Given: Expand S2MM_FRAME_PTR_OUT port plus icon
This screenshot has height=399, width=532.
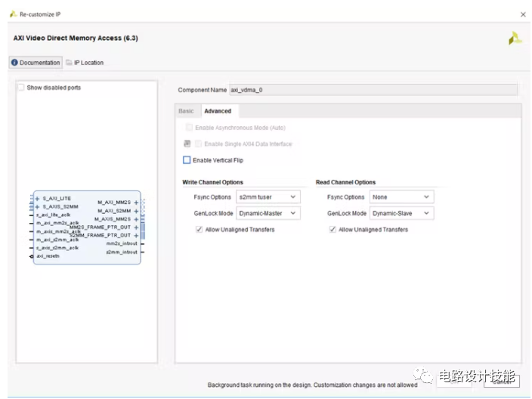Looking at the screenshot, I should tap(136, 236).
